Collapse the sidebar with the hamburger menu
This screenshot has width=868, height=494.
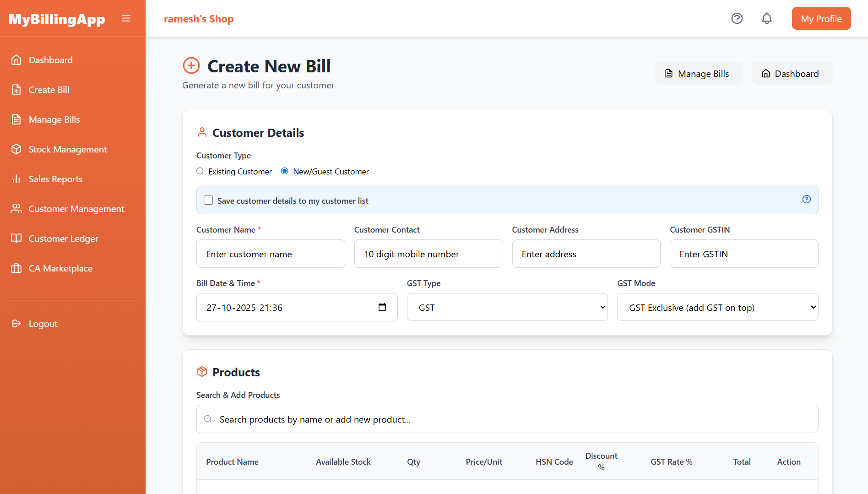126,18
